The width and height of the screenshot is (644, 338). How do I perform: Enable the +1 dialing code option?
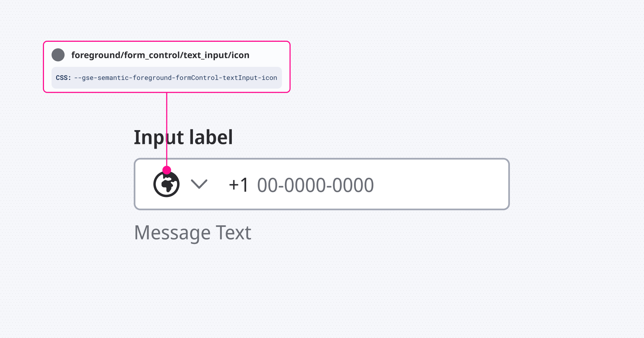tap(238, 185)
